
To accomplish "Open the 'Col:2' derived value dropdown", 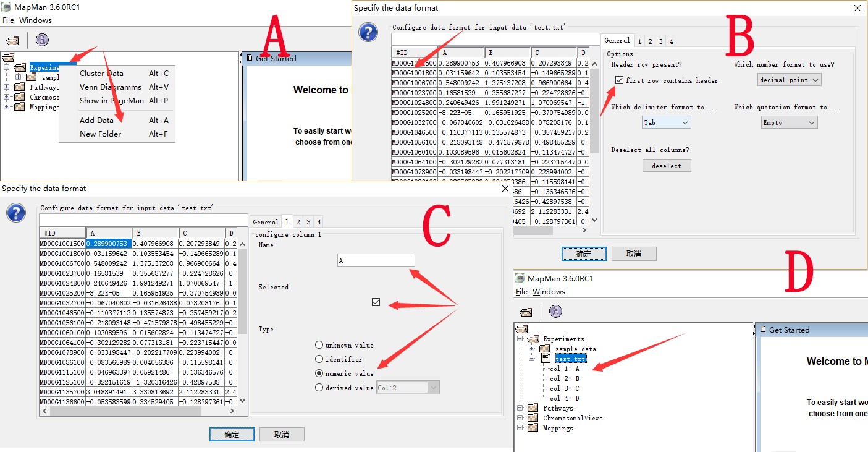I will click(x=408, y=388).
